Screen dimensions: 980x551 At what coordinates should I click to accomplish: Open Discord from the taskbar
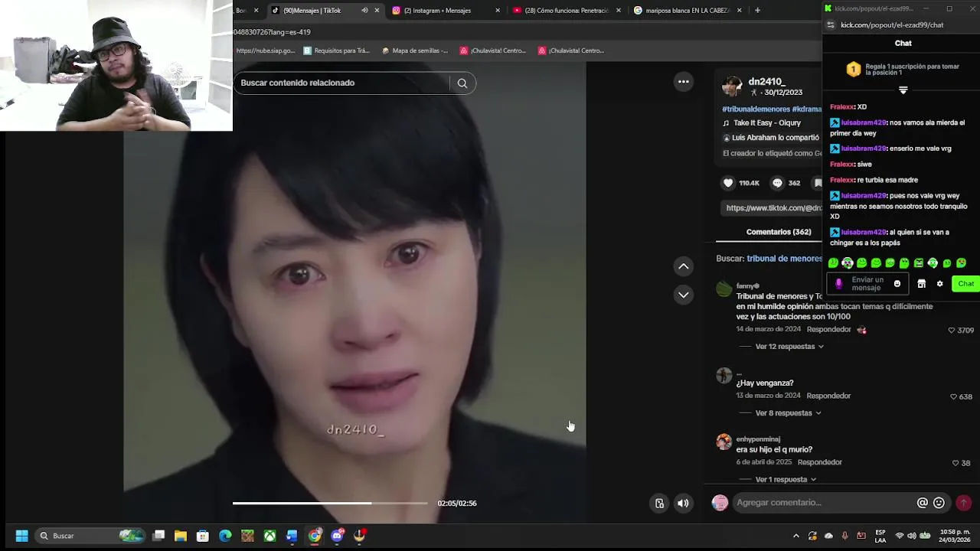click(x=338, y=536)
